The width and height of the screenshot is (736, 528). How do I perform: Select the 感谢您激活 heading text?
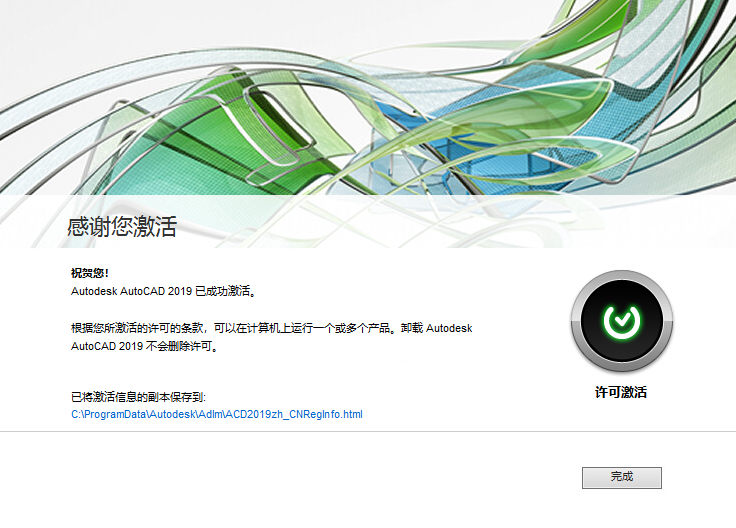click(x=122, y=227)
